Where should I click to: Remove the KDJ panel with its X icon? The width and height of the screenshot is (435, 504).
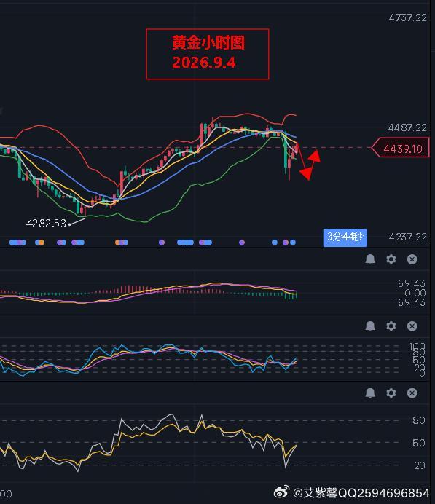[412, 326]
